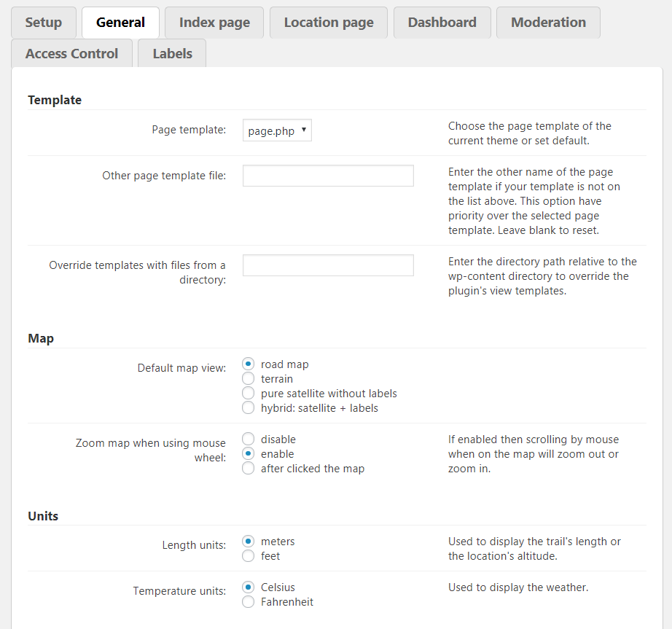Choose Celsius temperature units
This screenshot has width=672, height=629.
click(249, 587)
